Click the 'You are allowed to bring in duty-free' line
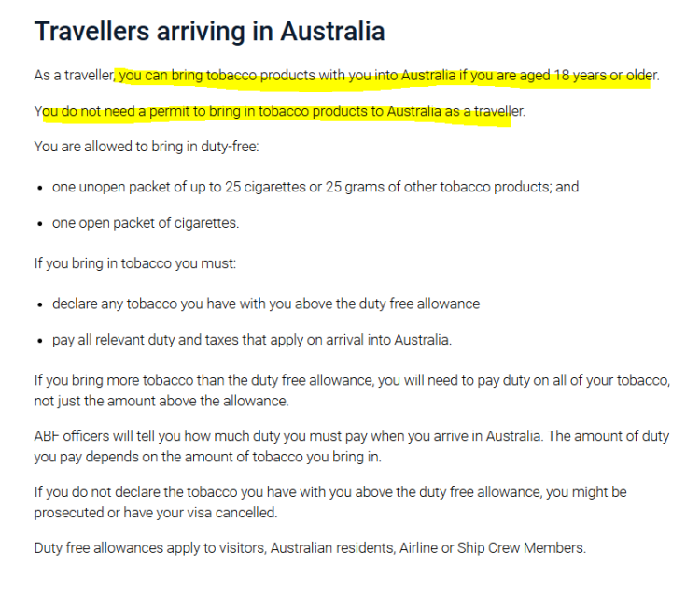Image resolution: width=700 pixels, height=594 pixels. (x=147, y=147)
